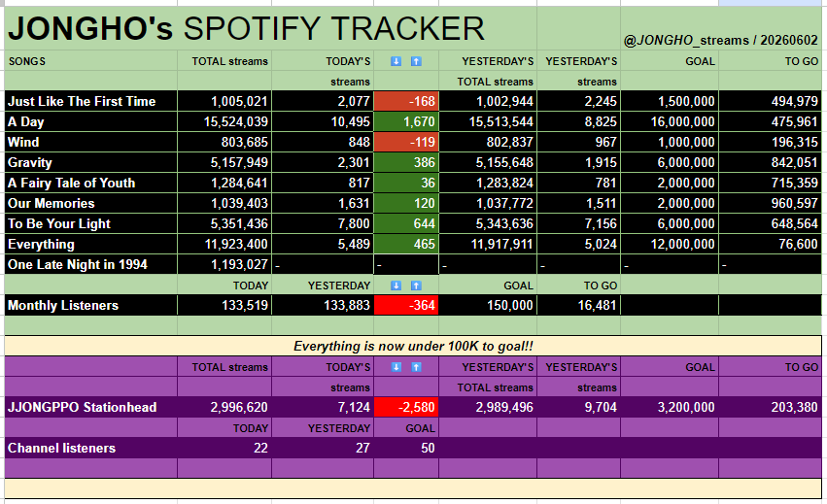Select today's streams value 7,800
Image resolution: width=827 pixels, height=504 pixels.
[323, 223]
